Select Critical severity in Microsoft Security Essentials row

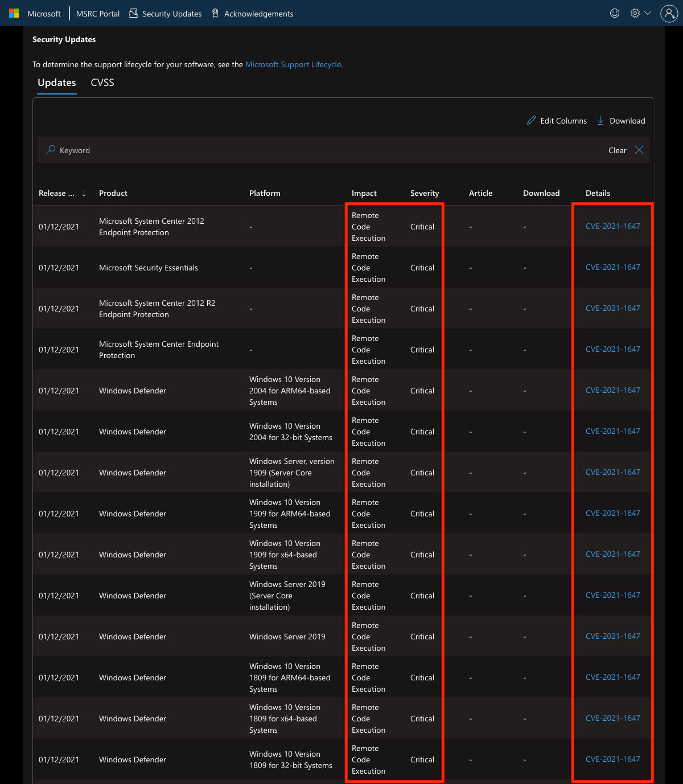(x=422, y=268)
